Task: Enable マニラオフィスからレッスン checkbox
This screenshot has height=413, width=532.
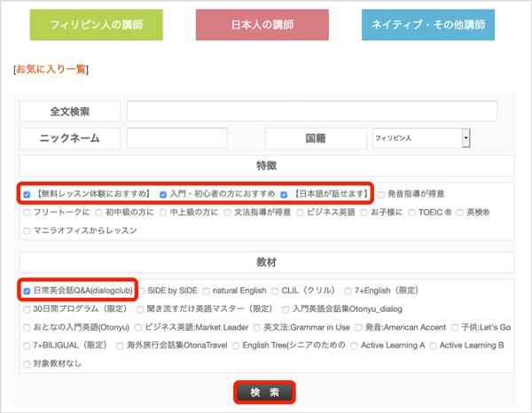Action: 27,230
